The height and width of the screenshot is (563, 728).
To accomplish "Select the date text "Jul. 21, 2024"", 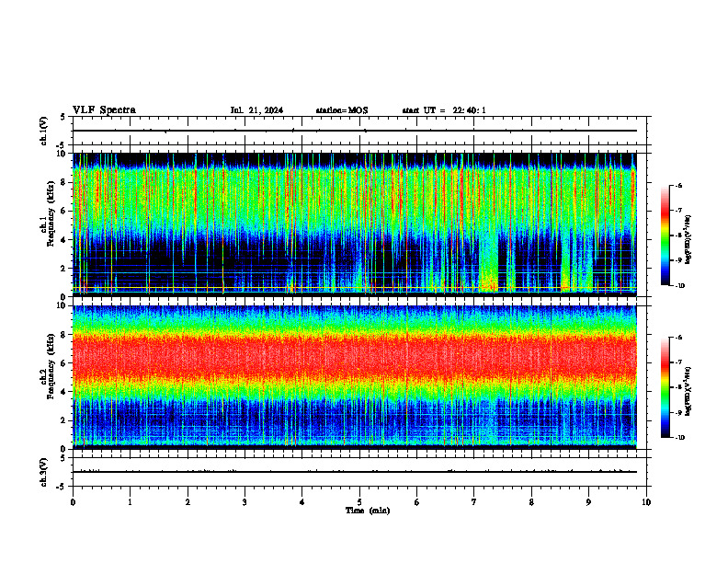I will click(256, 110).
